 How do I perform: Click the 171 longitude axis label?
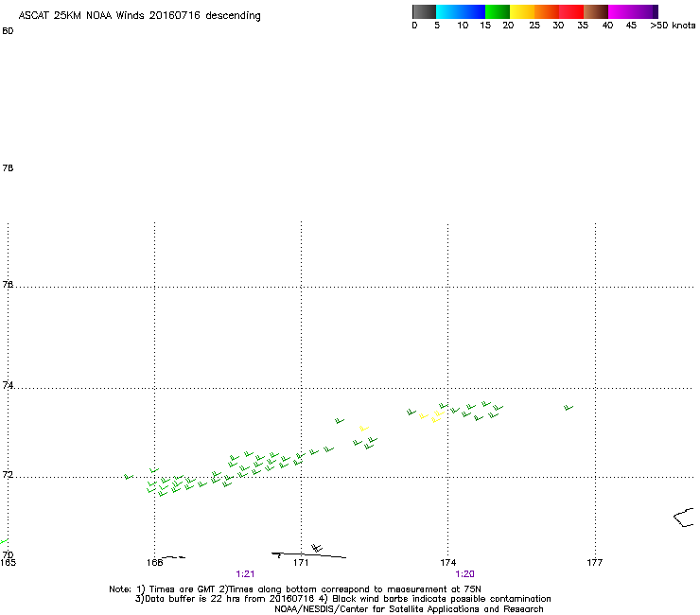tap(301, 563)
